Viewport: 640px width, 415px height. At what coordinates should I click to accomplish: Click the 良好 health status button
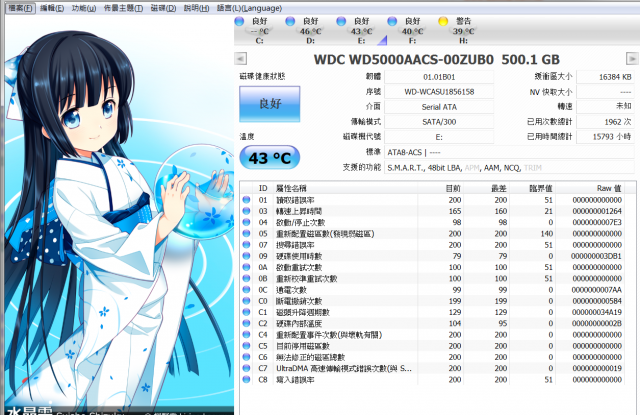pos(270,104)
